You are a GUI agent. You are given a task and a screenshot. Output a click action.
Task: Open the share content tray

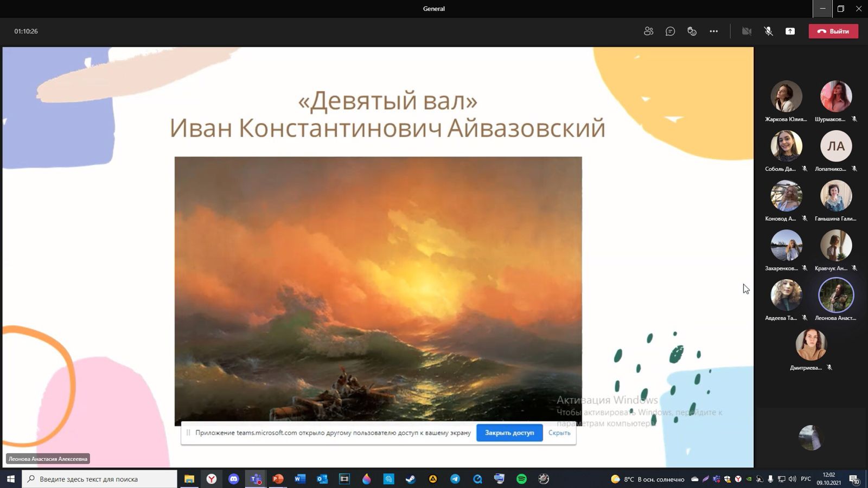[x=790, y=31]
